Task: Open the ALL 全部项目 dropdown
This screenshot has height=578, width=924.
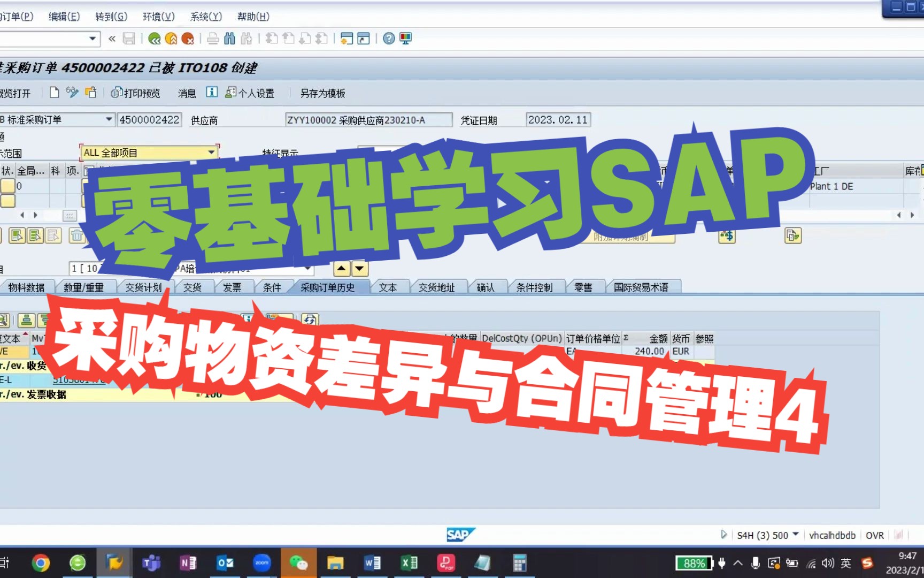Action: point(211,152)
